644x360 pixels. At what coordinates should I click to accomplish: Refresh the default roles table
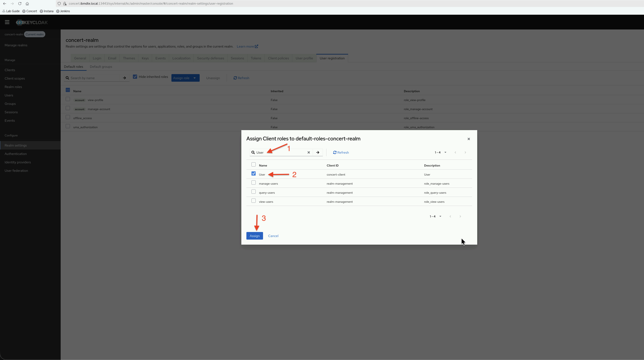[241, 78]
